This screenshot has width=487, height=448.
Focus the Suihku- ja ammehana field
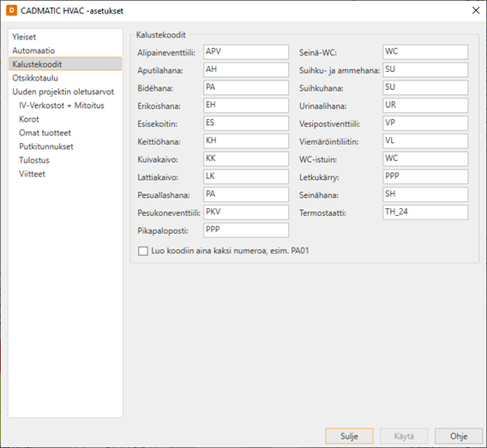click(x=425, y=69)
